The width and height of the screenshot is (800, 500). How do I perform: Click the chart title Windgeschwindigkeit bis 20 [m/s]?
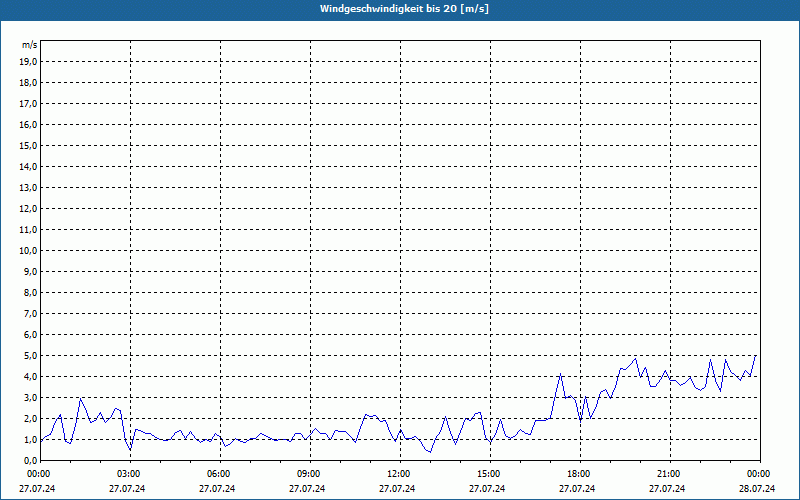point(404,9)
